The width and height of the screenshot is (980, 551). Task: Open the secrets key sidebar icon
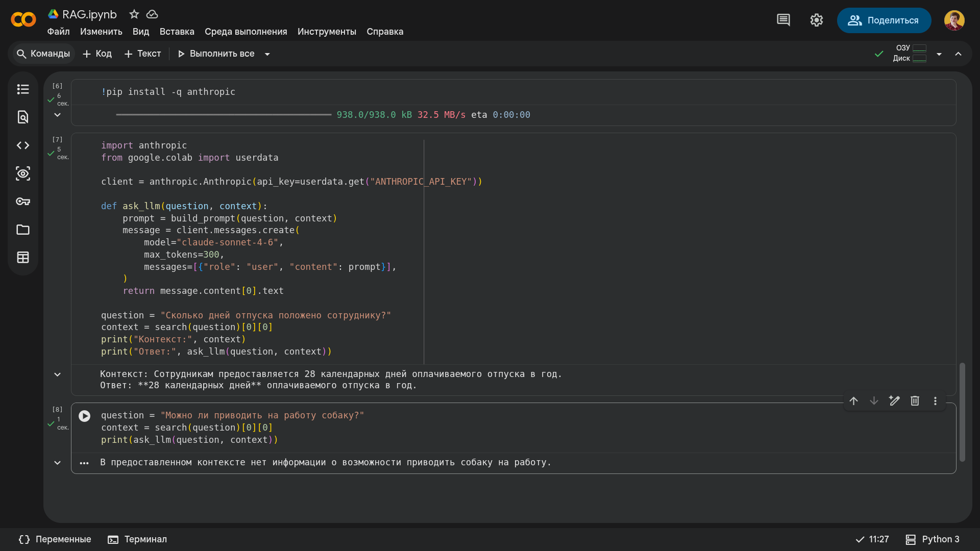pos(23,202)
